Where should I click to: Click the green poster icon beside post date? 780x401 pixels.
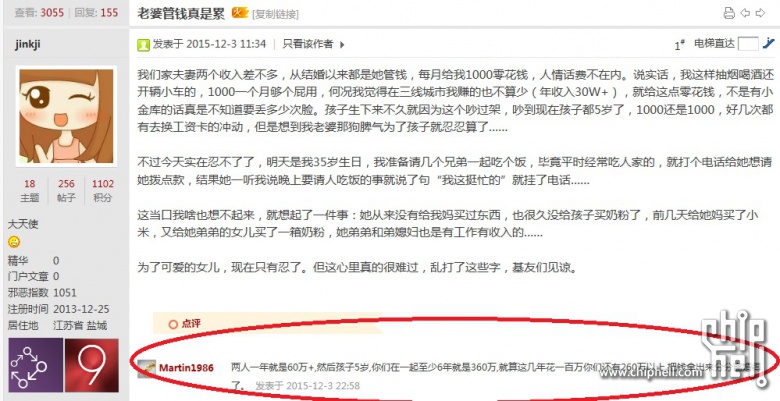pyautogui.click(x=143, y=45)
